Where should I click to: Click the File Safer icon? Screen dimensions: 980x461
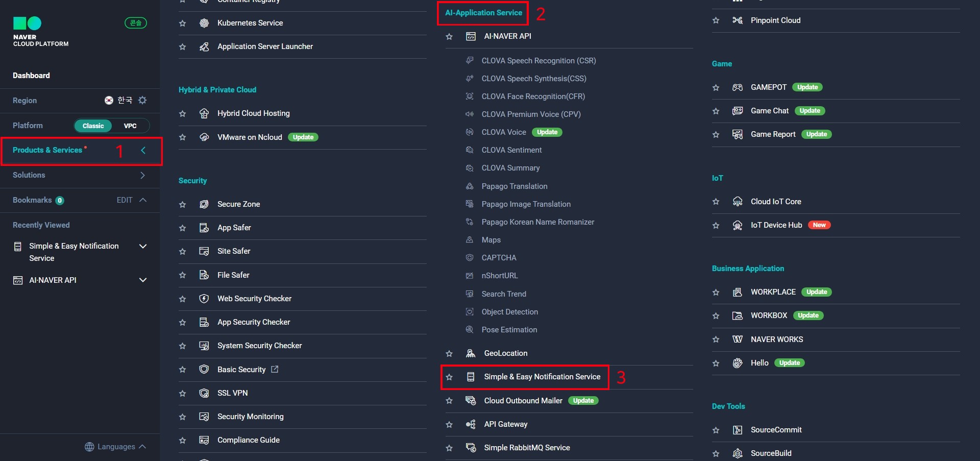point(204,275)
